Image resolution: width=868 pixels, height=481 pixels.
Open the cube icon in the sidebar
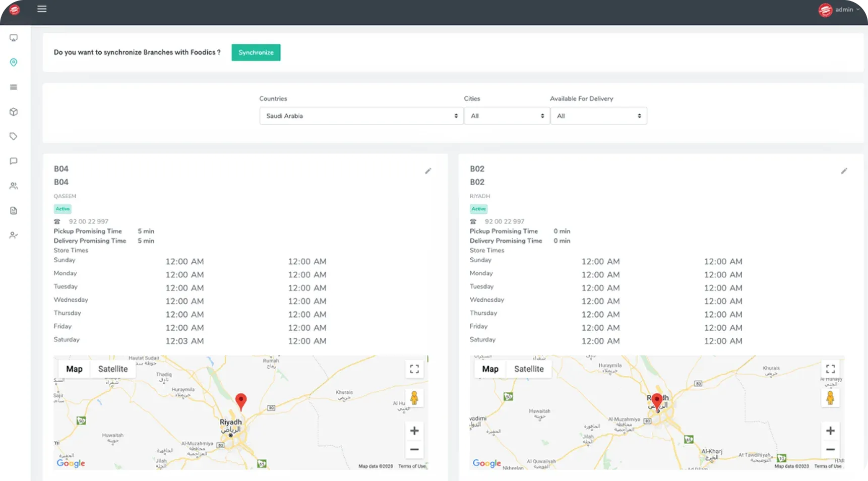(x=14, y=112)
